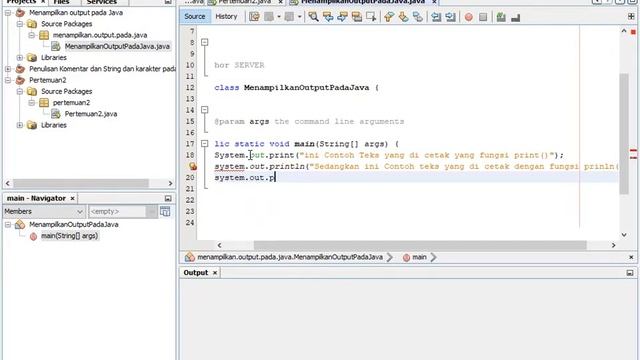640x360 pixels.
Task: Close the breadcrumb bar
Action: [x=631, y=257]
